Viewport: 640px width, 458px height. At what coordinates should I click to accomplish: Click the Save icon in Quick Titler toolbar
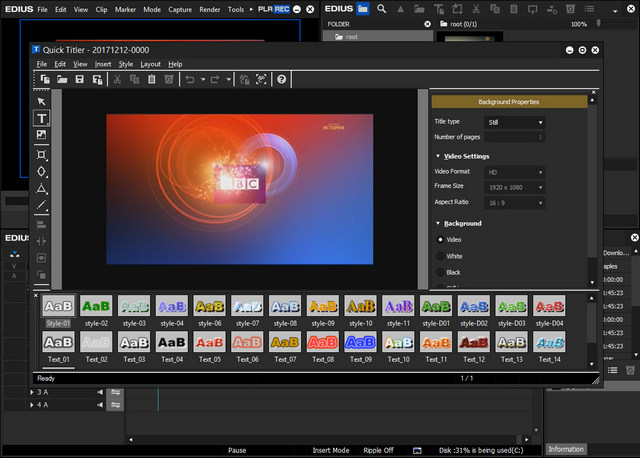[x=80, y=79]
